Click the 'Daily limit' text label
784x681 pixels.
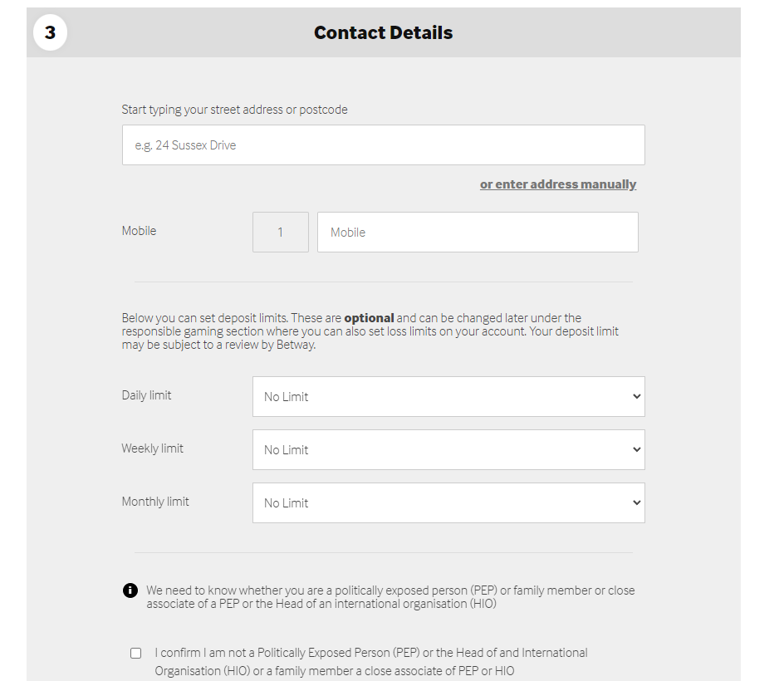(x=146, y=395)
